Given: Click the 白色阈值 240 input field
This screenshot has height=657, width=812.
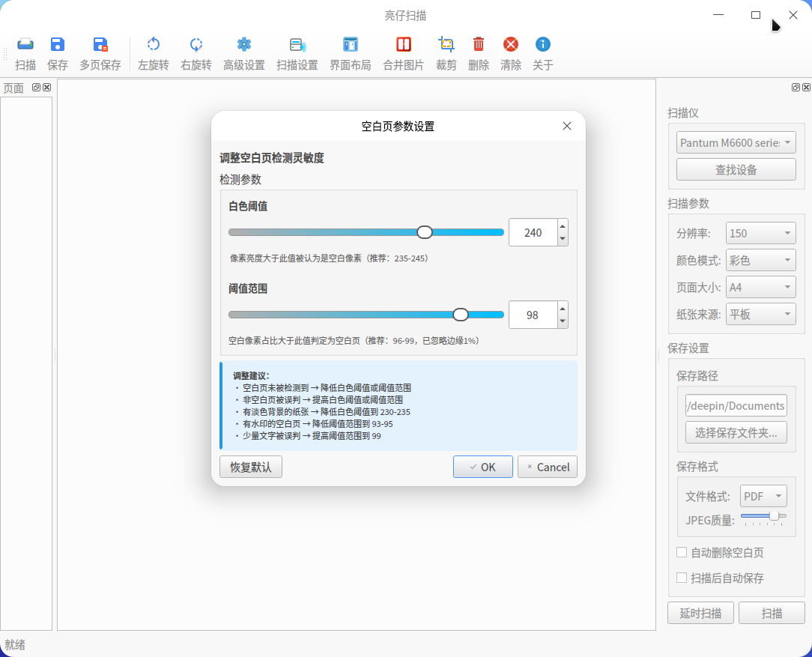Looking at the screenshot, I should [533, 232].
